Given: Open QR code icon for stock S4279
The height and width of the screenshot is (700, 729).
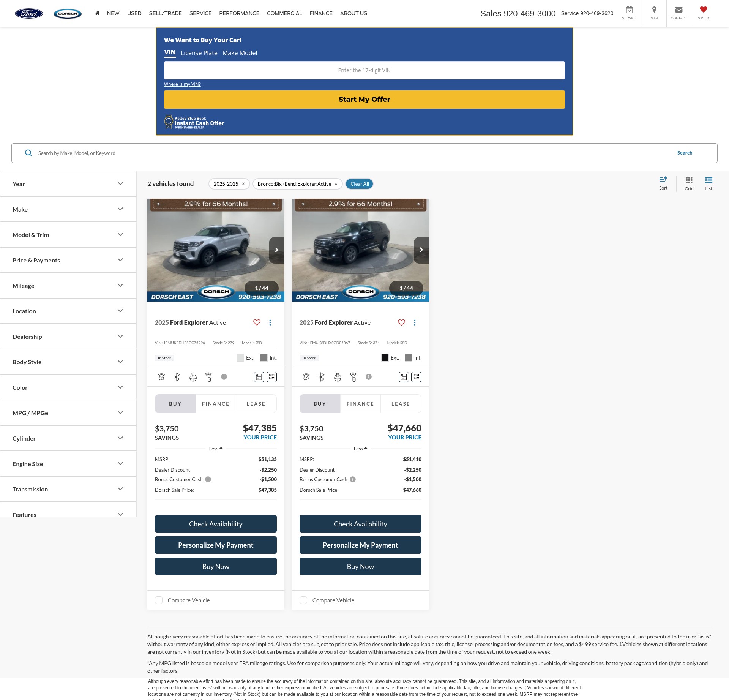Looking at the screenshot, I should point(271,377).
